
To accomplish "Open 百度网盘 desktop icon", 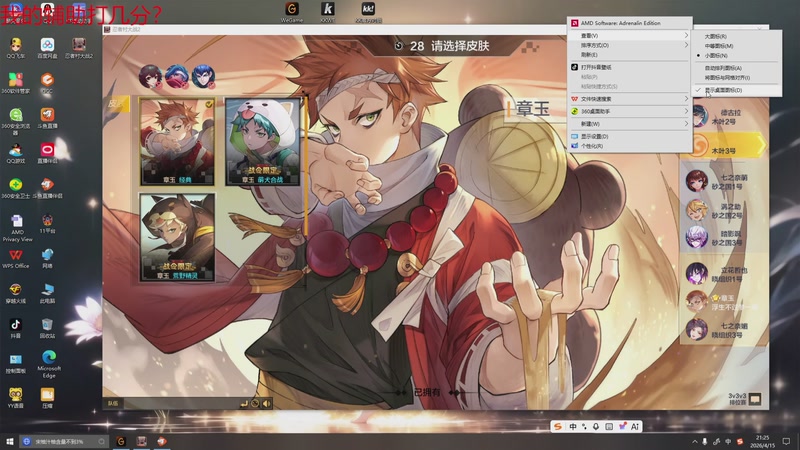I will tap(47, 48).
